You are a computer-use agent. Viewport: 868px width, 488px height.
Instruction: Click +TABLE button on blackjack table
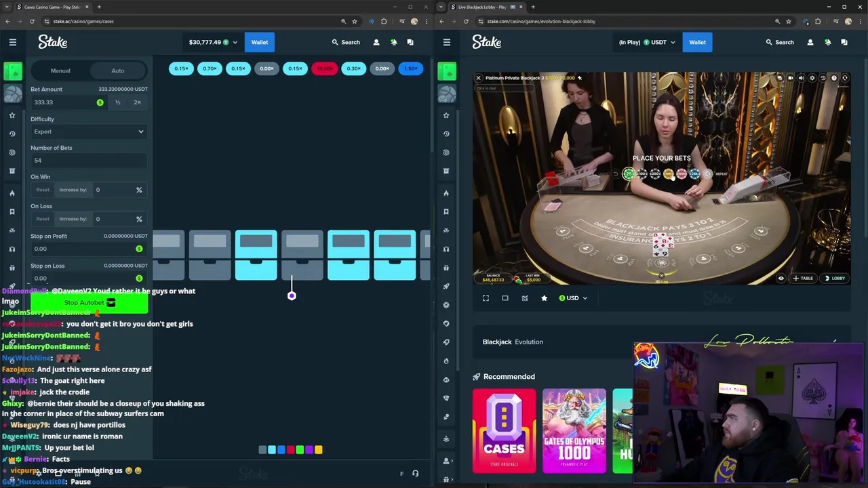pos(803,278)
